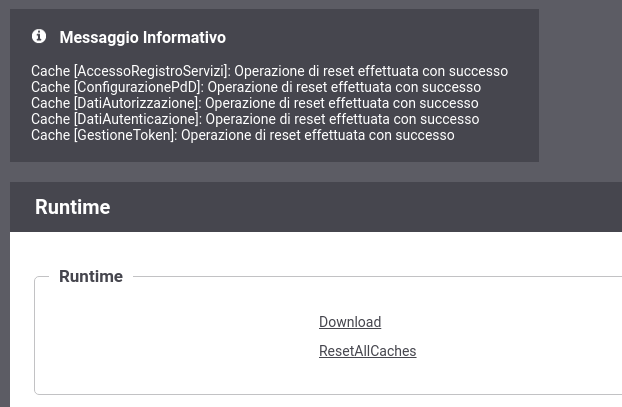Click the ResetAllCaches link

pyautogui.click(x=367, y=351)
